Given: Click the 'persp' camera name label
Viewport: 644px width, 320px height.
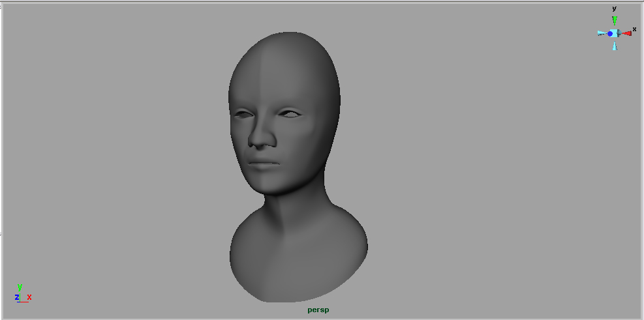Looking at the screenshot, I should [x=318, y=310].
